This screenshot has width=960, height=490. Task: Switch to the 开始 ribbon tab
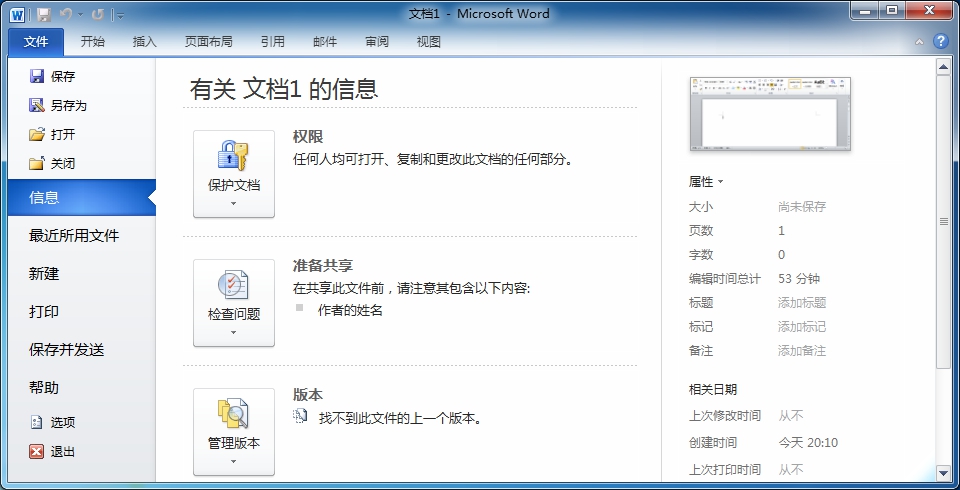pos(92,42)
